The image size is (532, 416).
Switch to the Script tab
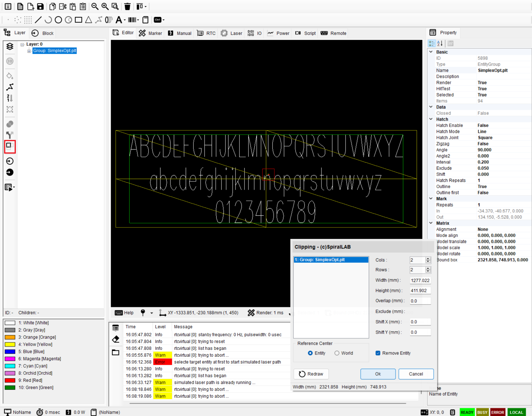coord(305,33)
